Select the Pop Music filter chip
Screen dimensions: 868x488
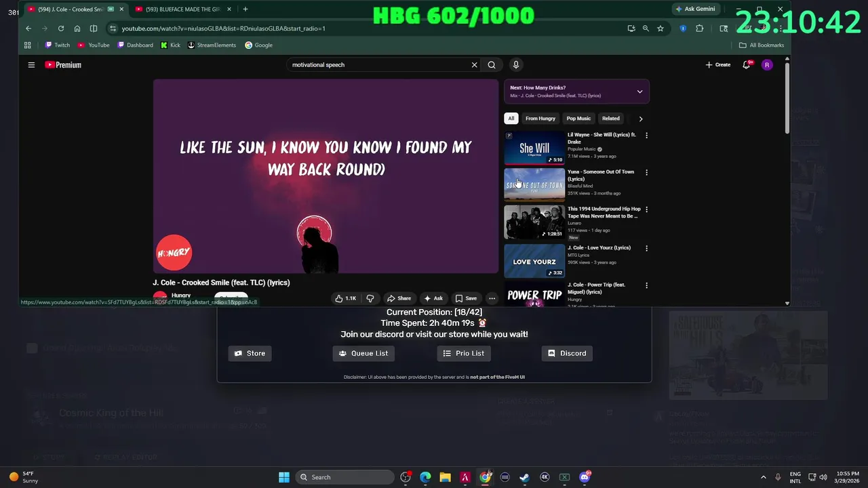tap(578, 119)
